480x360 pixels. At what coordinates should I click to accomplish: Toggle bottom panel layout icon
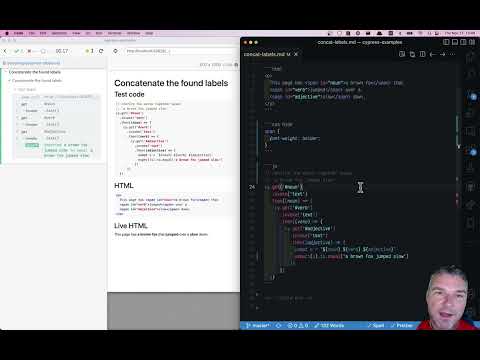(455, 42)
